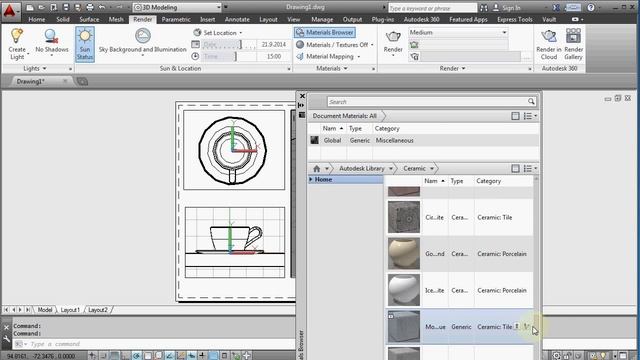Switch to the Mesh ribbon tab
The image size is (640, 360).
pos(116,19)
